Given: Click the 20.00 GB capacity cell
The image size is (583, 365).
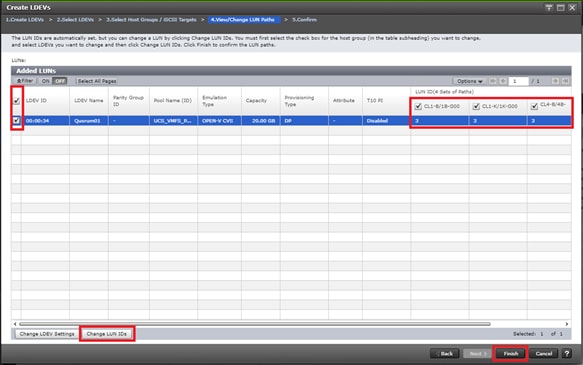Looking at the screenshot, I should [x=261, y=121].
